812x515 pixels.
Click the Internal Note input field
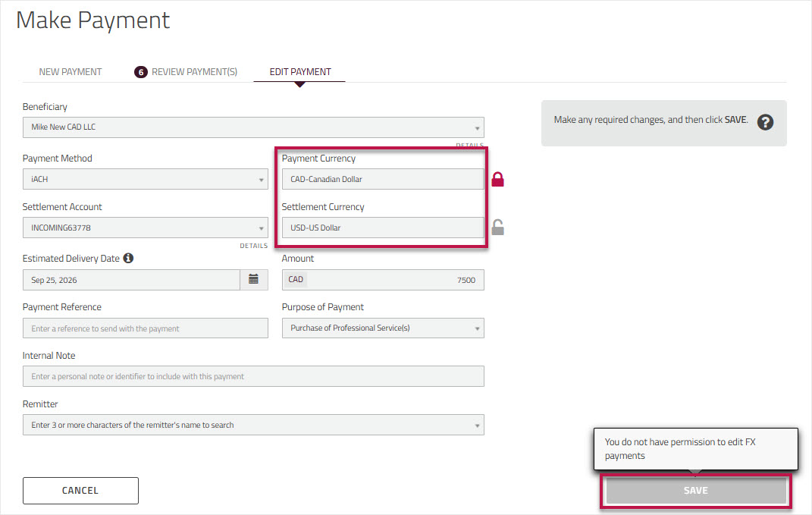pyautogui.click(x=254, y=376)
